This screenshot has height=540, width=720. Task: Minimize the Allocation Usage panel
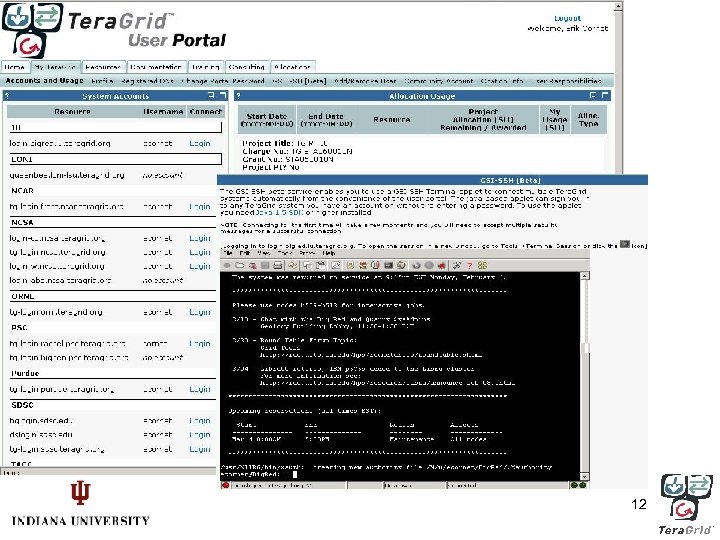point(593,95)
